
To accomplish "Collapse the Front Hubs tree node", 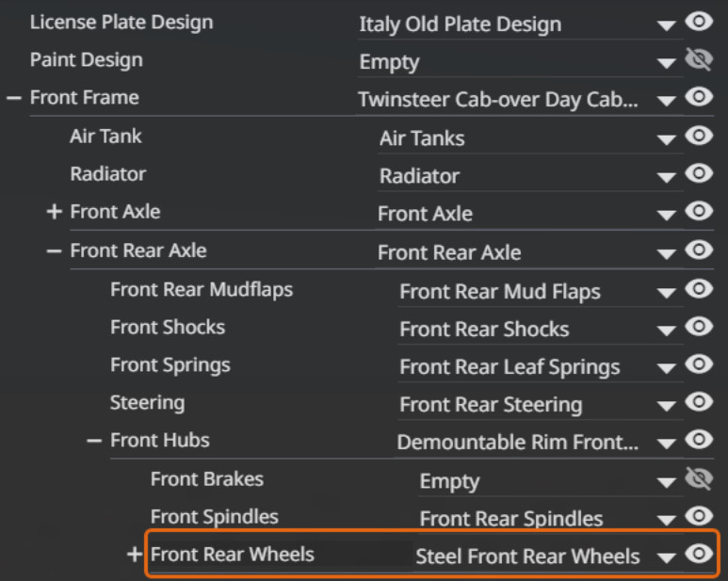I will click(94, 441).
